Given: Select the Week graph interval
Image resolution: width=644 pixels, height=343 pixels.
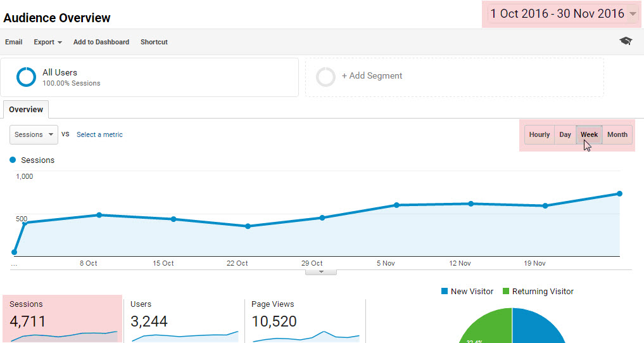Looking at the screenshot, I should 589,134.
